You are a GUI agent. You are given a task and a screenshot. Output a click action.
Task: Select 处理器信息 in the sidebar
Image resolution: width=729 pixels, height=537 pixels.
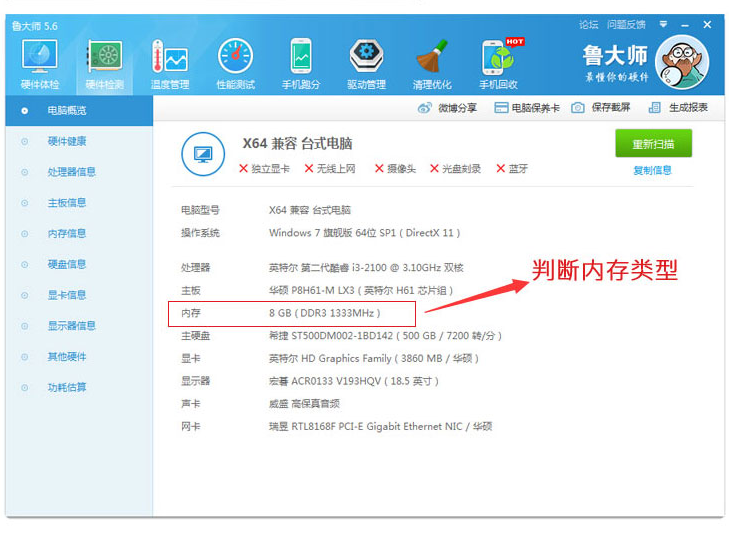[72, 172]
